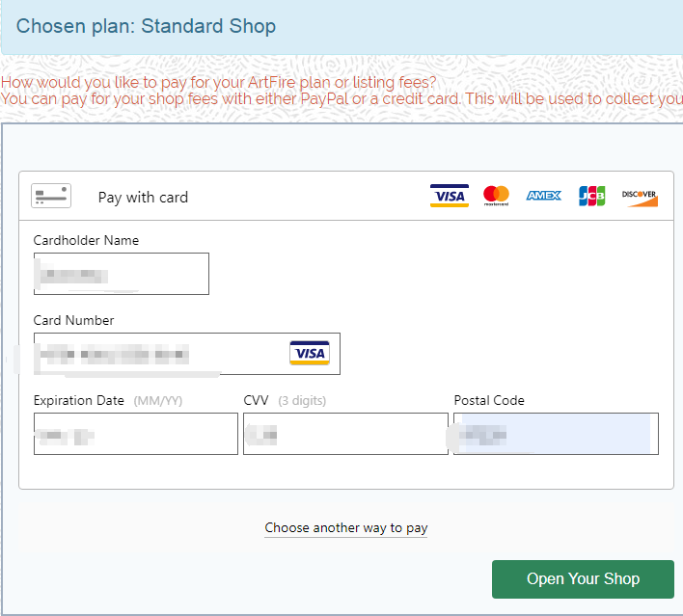Click the Visa badge inside Card Number field
This screenshot has width=683, height=616.
pos(310,353)
